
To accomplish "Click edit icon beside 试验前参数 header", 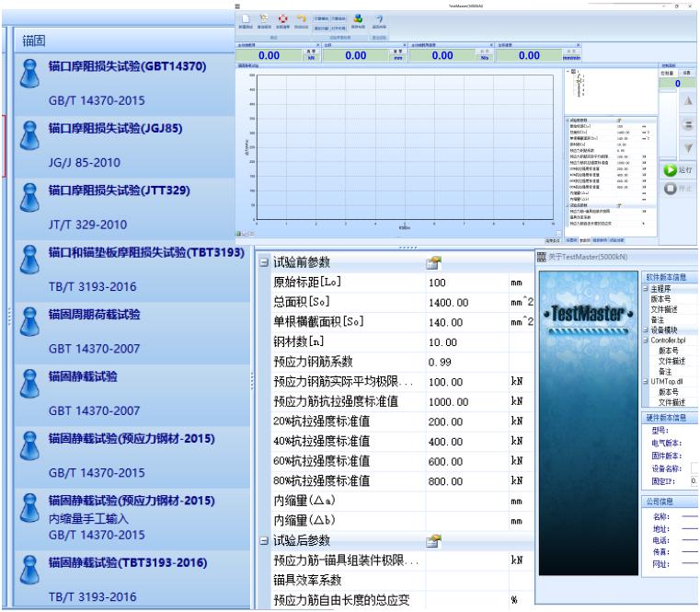I will [433, 262].
